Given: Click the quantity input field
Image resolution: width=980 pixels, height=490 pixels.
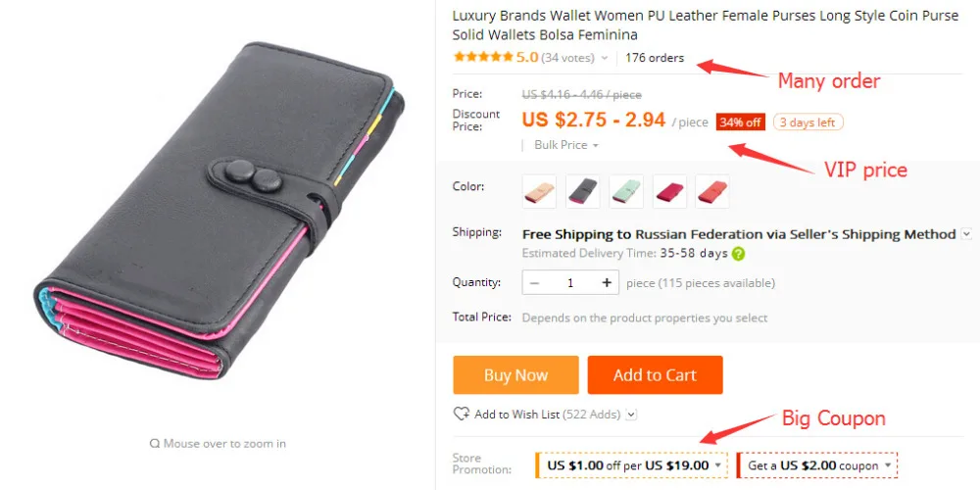Looking at the screenshot, I should [x=570, y=282].
